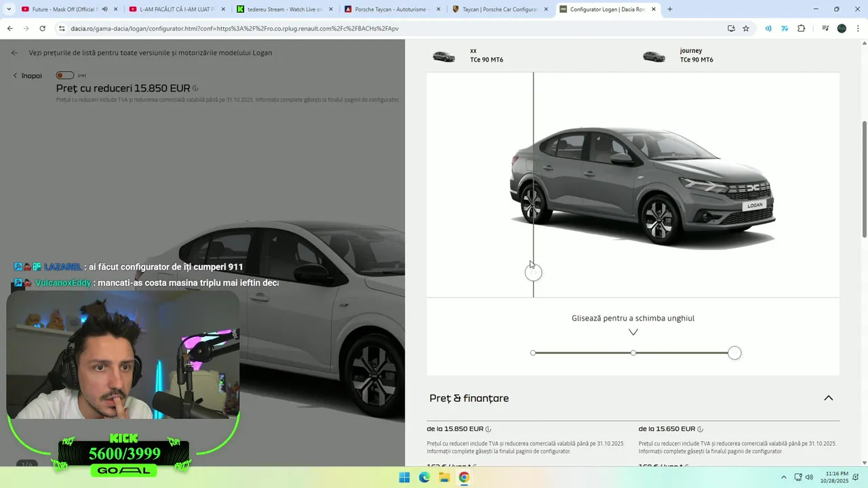Screen dimensions: 868x488
Task: Select the xx TCe 90 MT6 car thumbnail
Action: click(444, 56)
